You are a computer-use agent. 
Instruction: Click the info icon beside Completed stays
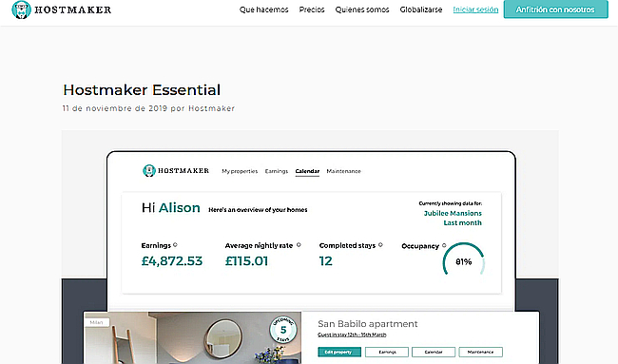click(380, 244)
